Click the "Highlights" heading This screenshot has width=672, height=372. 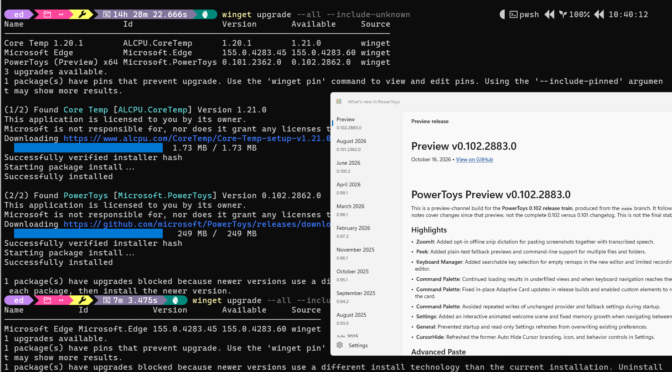[x=429, y=230]
